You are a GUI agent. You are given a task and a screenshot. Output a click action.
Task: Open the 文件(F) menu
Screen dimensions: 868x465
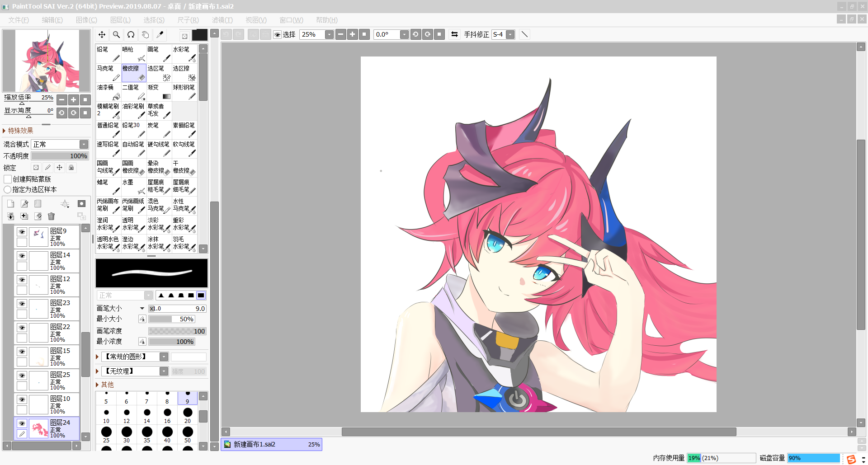(19, 20)
